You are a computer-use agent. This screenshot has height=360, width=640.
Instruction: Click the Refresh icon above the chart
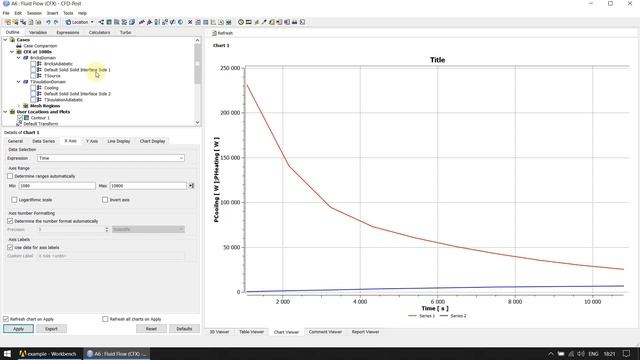point(214,33)
